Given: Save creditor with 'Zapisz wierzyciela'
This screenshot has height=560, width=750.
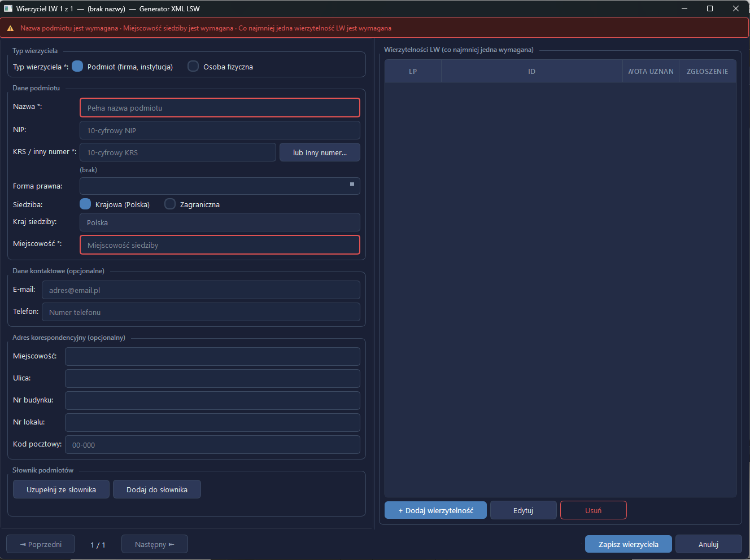Looking at the screenshot, I should [629, 544].
